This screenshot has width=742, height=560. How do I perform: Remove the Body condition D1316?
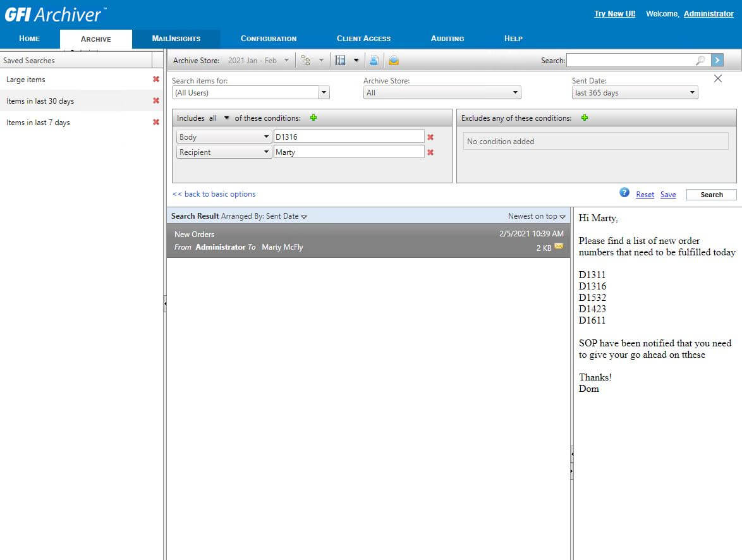430,137
